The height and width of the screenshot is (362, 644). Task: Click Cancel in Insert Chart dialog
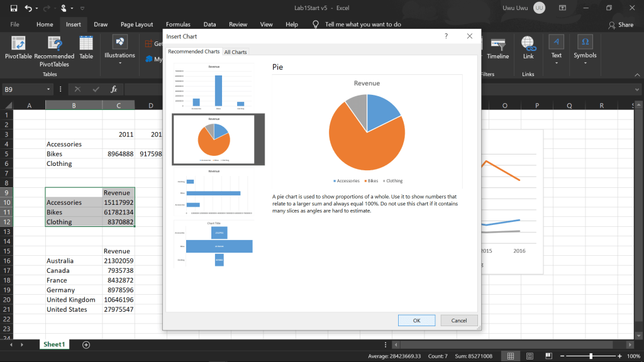click(458, 320)
